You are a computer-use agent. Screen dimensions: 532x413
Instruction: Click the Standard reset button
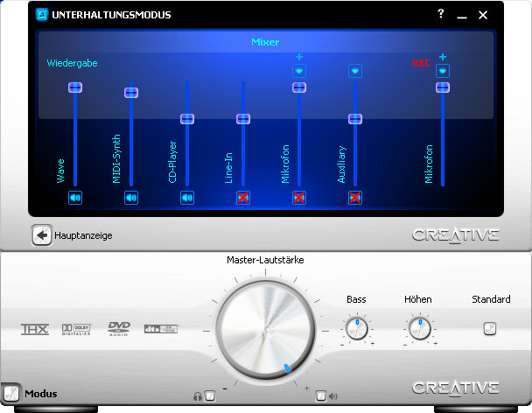(x=490, y=328)
